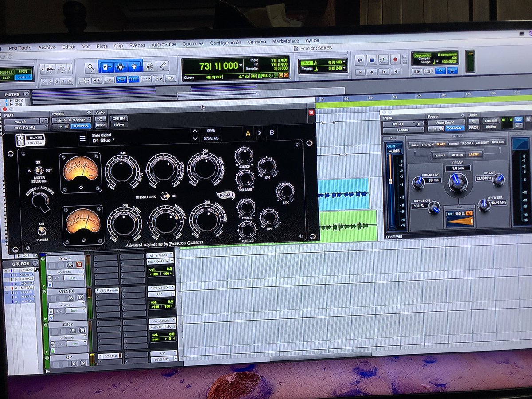Mute the Click track

(x=82, y=330)
